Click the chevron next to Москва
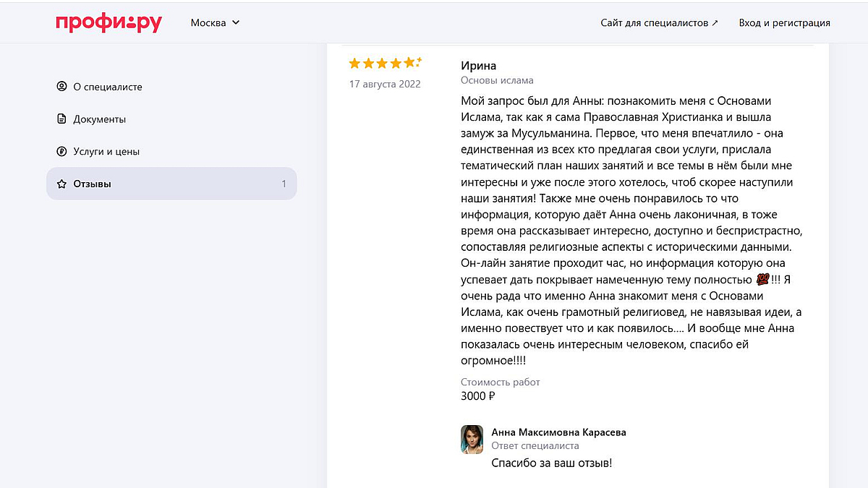 (236, 22)
